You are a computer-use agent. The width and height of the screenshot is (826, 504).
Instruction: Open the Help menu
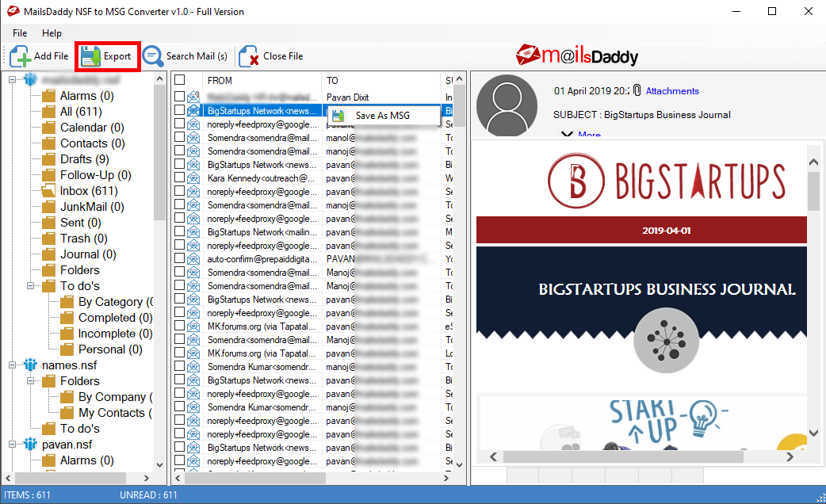52,33
